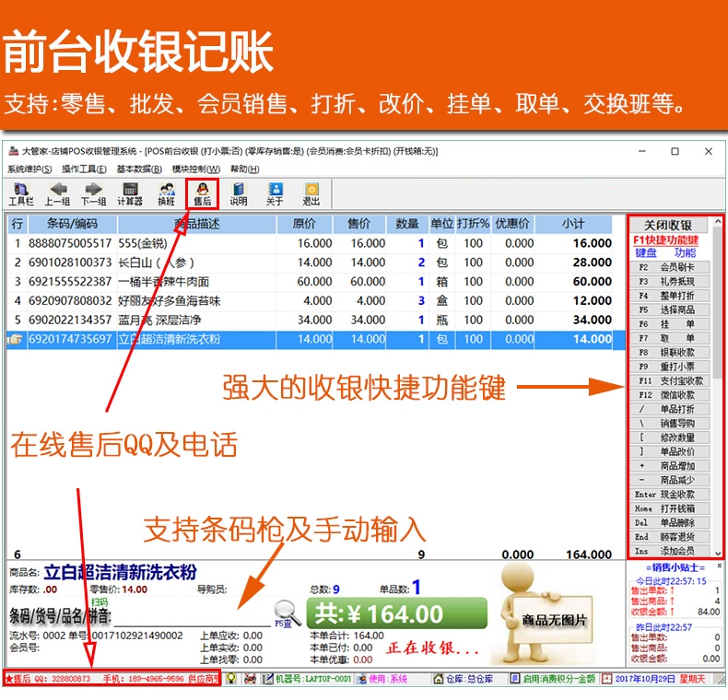The height and width of the screenshot is (700, 728).
Task: Click the Enter 现金收款 button
Action: click(670, 495)
